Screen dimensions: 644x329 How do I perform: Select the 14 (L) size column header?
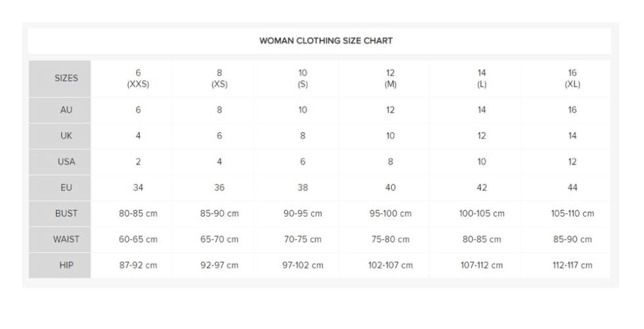pos(482,78)
